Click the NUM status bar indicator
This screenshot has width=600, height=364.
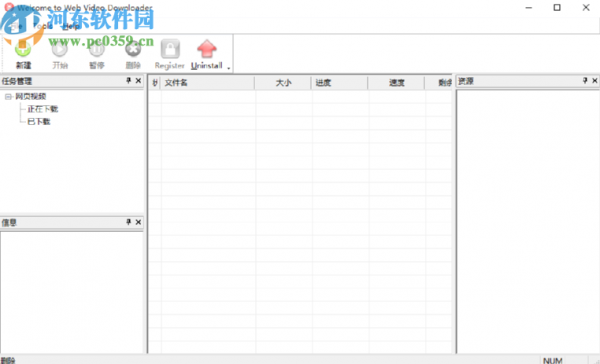553,361
